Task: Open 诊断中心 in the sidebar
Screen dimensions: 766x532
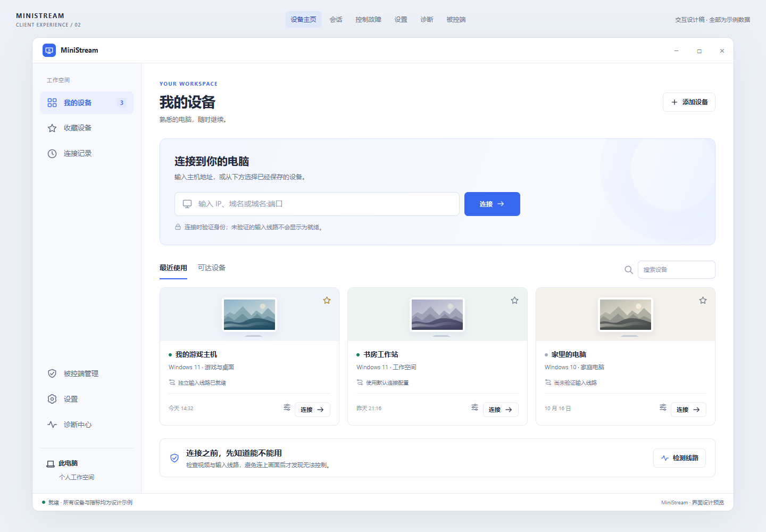Action: tap(87, 425)
